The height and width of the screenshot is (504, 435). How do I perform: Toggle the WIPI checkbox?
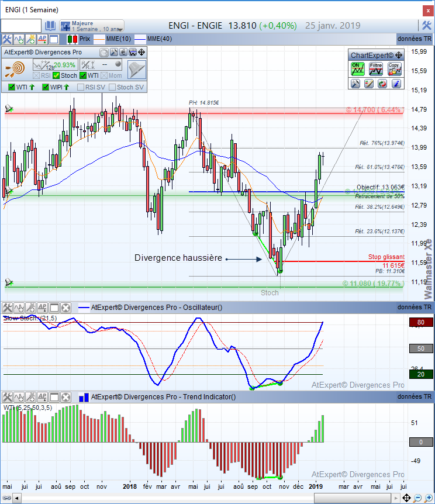tap(46, 87)
